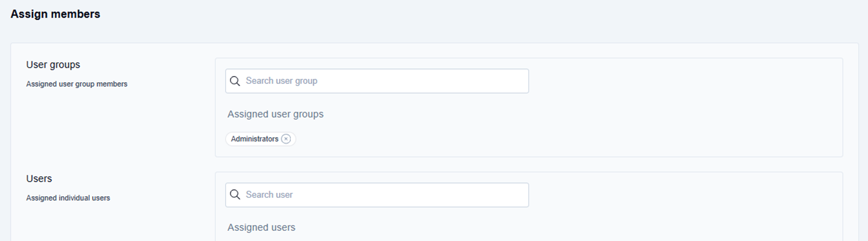Screen dimensions: 868x241
Task: Click the Assigned user group members description
Action: click(x=77, y=84)
